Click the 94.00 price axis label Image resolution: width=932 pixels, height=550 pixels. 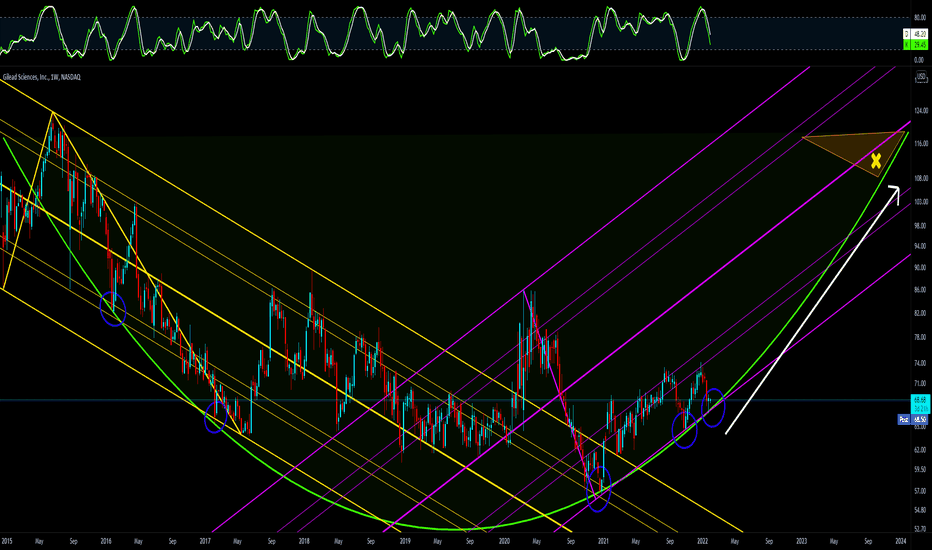(920, 246)
